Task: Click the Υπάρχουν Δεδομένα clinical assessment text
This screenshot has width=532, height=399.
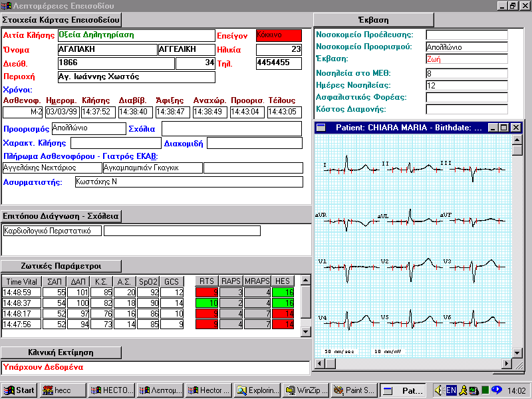Action: (x=43, y=367)
